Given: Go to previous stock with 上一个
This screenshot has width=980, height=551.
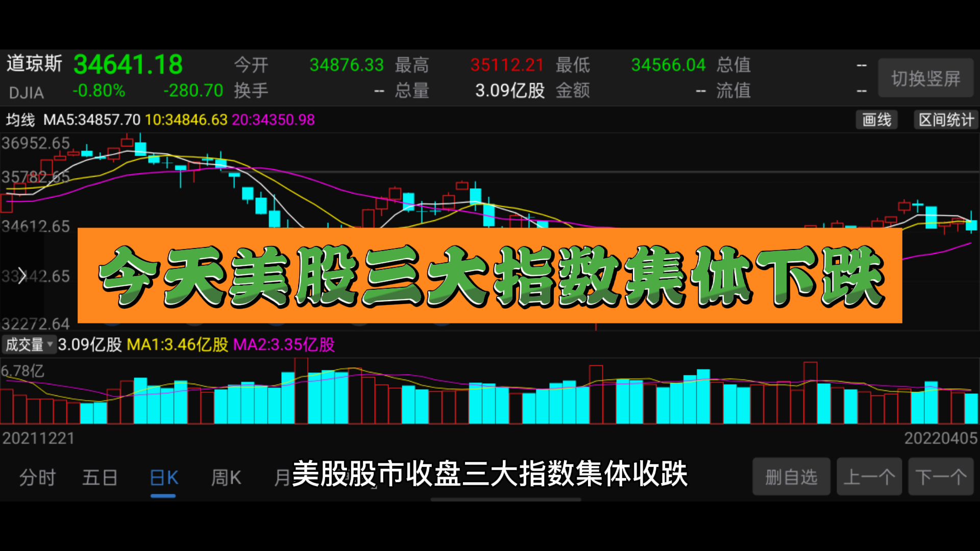Looking at the screenshot, I should point(869,477).
